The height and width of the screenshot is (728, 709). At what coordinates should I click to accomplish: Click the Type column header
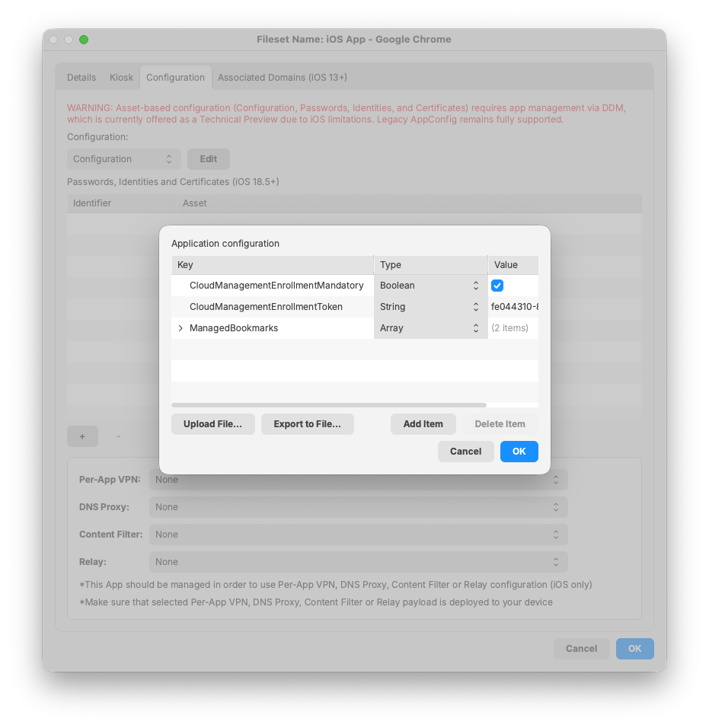[x=431, y=265]
